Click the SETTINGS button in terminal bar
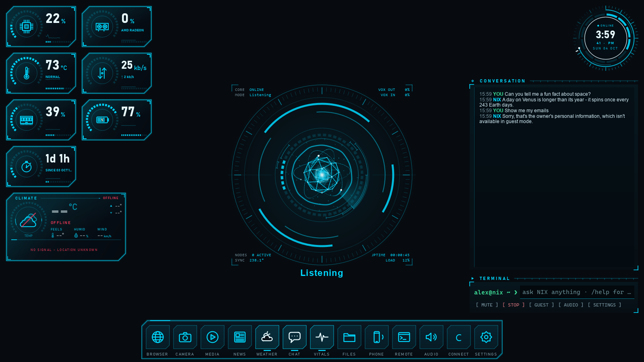Screen dimensions: 644x362 [605, 305]
